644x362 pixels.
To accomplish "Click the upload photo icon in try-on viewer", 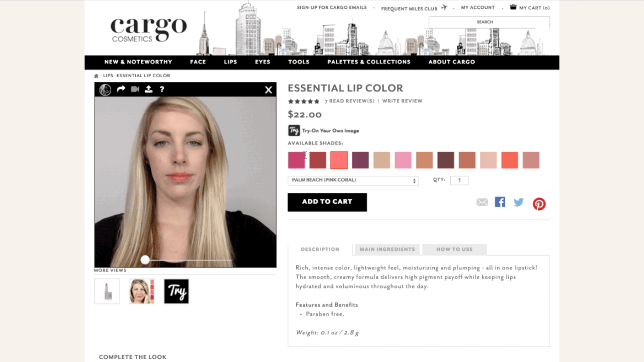I will tap(149, 89).
